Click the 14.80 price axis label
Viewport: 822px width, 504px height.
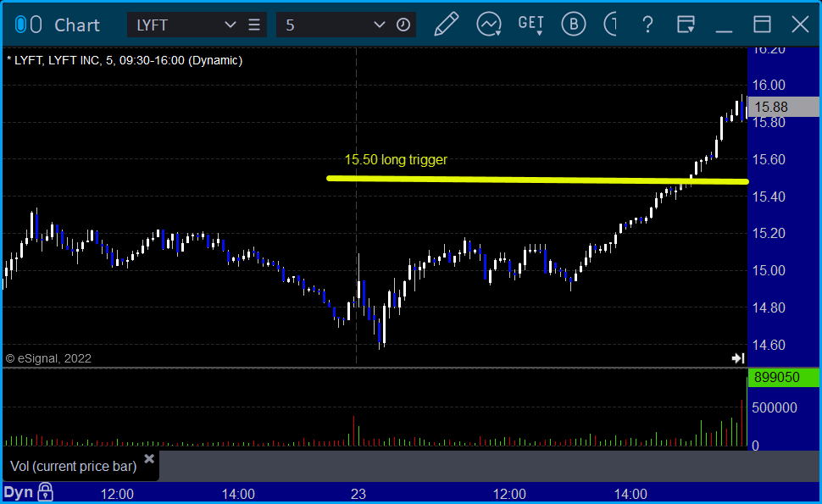click(x=769, y=307)
